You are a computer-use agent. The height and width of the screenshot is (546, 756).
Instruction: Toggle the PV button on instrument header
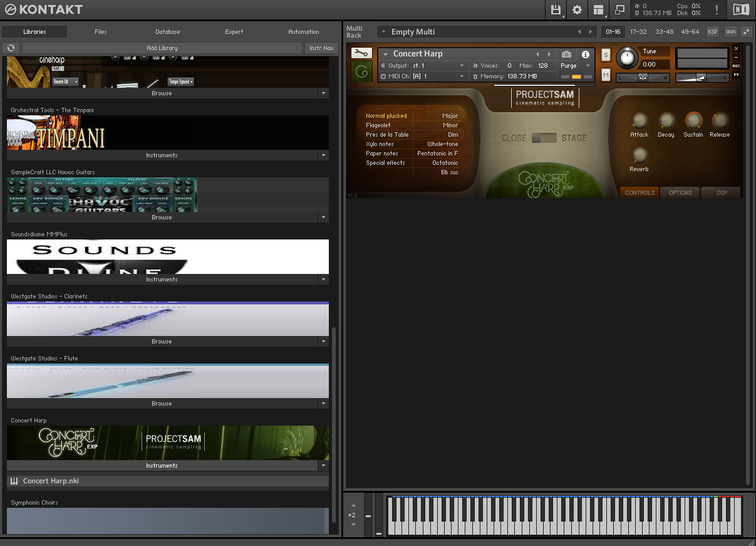(x=736, y=75)
